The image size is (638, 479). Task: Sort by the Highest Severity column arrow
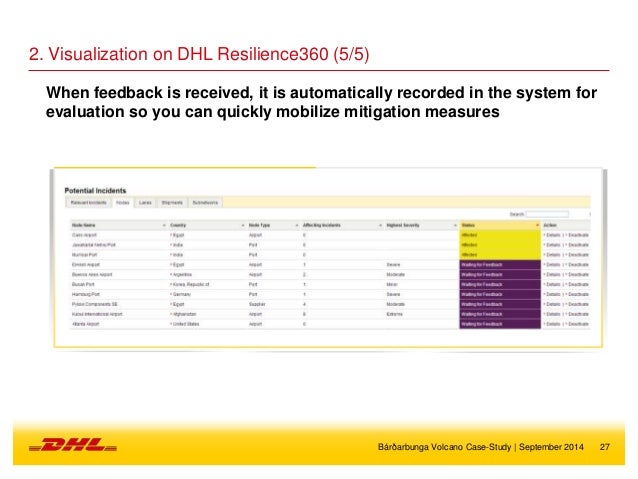coord(455,225)
